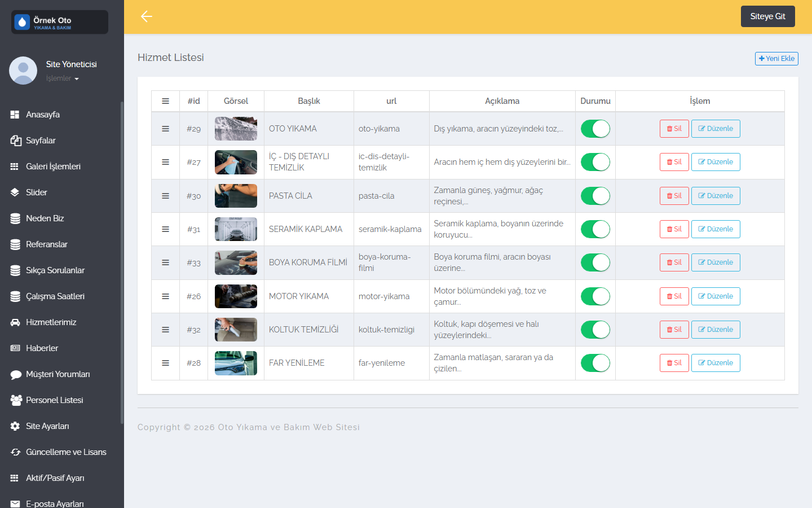The width and height of the screenshot is (812, 508).
Task: Click the Site Yöneticisi avatar picture
Action: (23, 71)
